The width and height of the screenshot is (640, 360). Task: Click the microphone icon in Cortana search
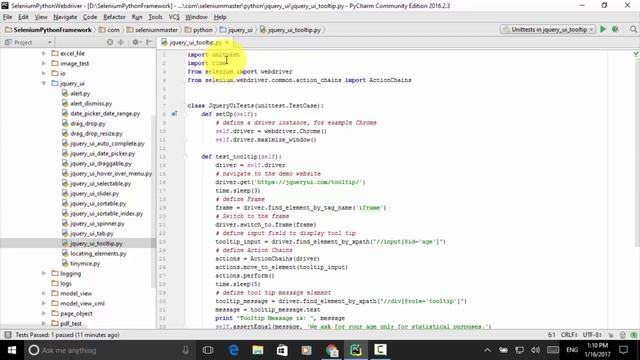[x=185, y=350]
